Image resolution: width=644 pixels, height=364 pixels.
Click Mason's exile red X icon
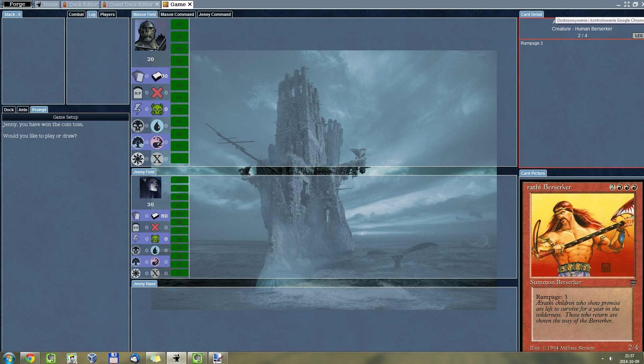pos(157,93)
